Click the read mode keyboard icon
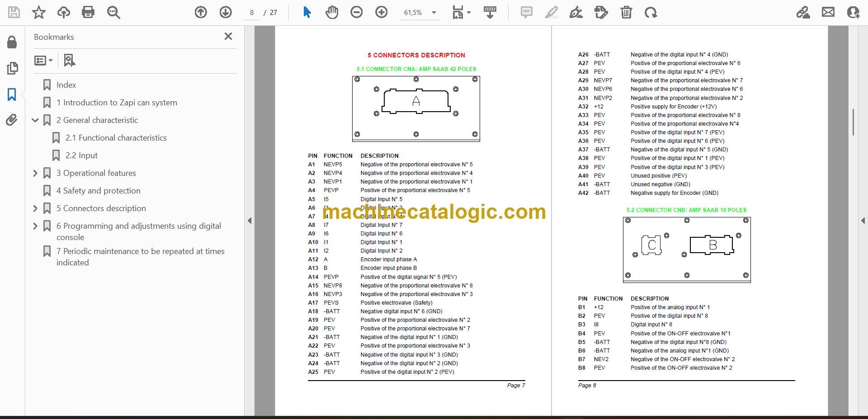 490,12
